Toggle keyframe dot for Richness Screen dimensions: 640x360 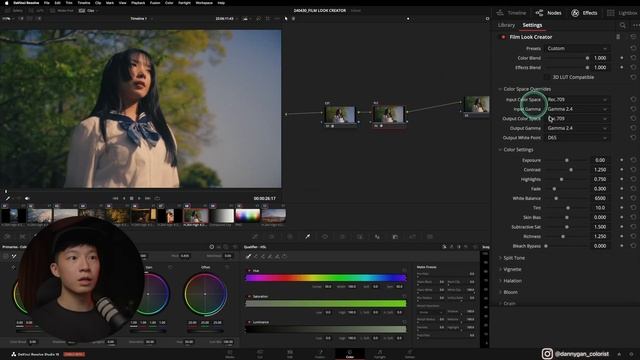622,236
